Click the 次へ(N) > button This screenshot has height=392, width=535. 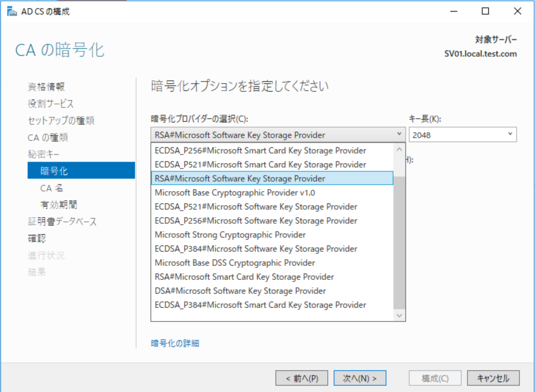tap(359, 378)
